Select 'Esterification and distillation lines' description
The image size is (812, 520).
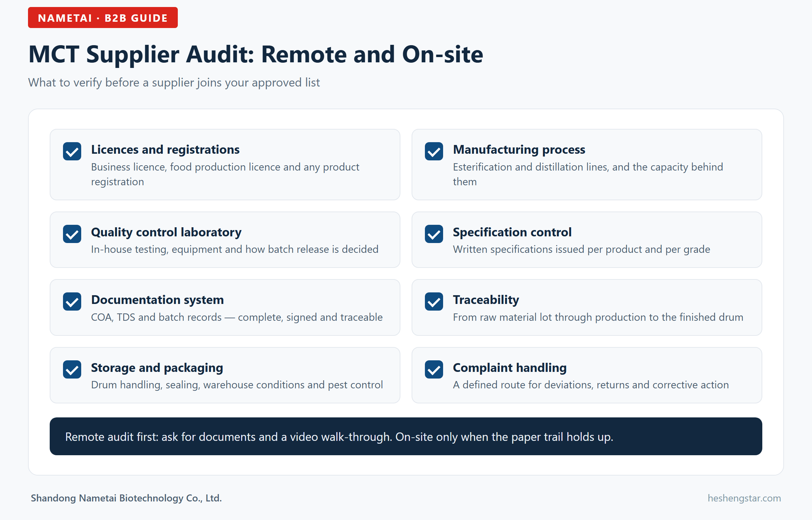click(588, 174)
